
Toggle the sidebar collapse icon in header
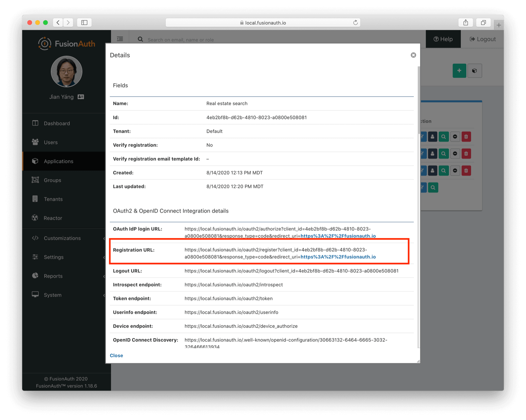pos(120,39)
